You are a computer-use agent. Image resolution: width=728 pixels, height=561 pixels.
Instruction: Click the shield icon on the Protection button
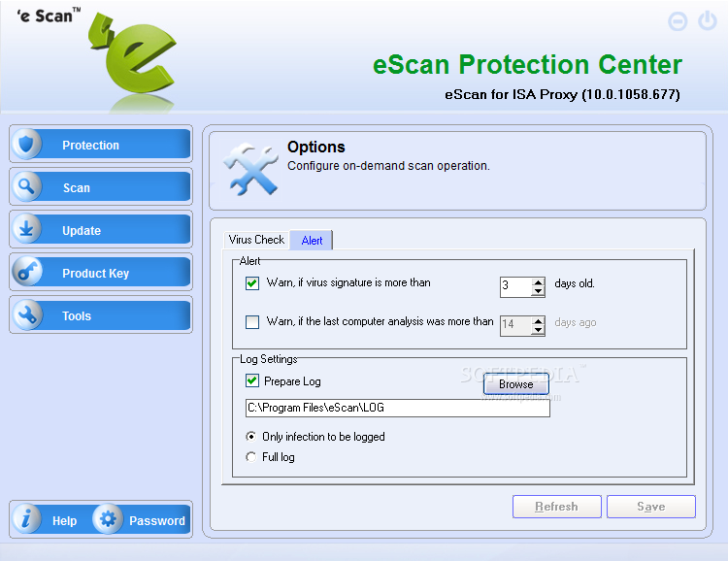(26, 145)
